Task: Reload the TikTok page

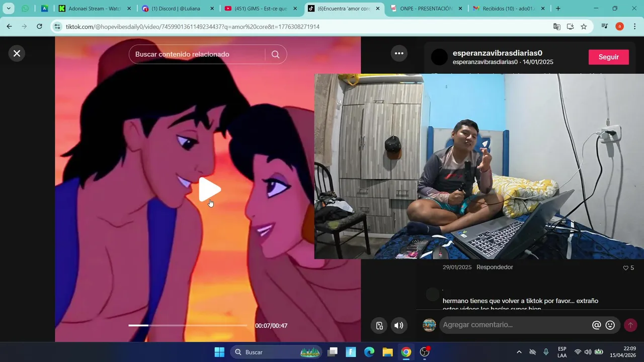Action: 39,27
